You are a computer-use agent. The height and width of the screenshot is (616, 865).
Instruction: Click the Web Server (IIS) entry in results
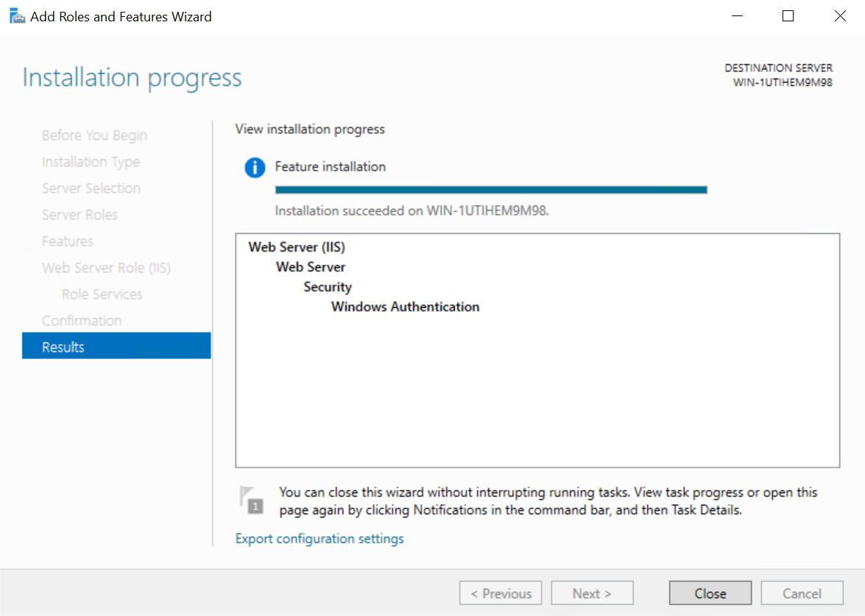tap(297, 247)
